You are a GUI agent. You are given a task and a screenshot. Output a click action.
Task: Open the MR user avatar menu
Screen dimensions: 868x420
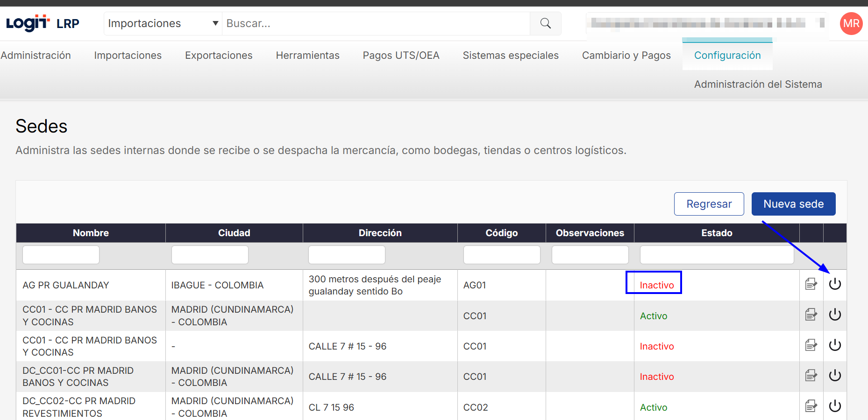851,23
